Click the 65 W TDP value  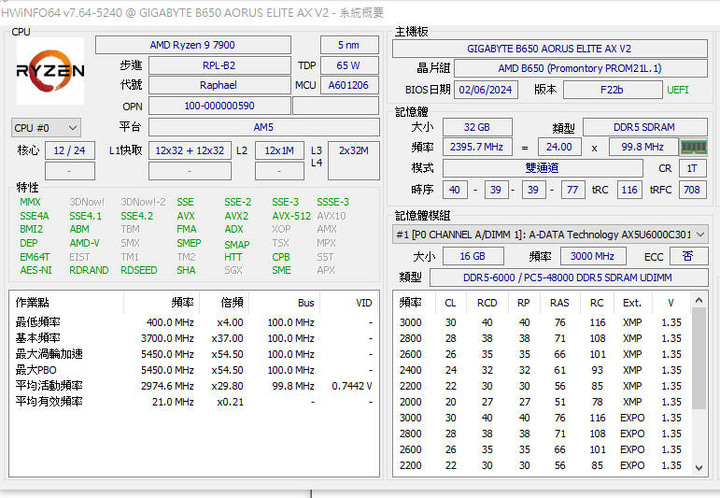click(349, 66)
